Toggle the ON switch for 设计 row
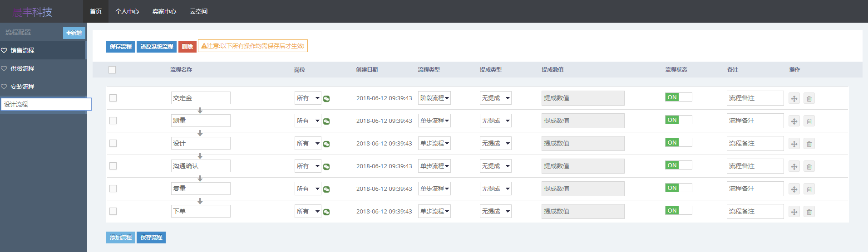Image resolution: width=868 pixels, height=252 pixels. pos(679,142)
